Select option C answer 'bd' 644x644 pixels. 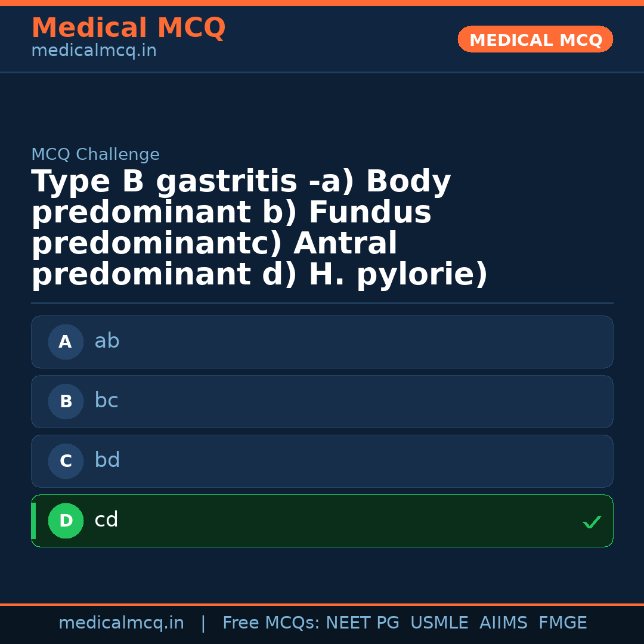point(107,460)
